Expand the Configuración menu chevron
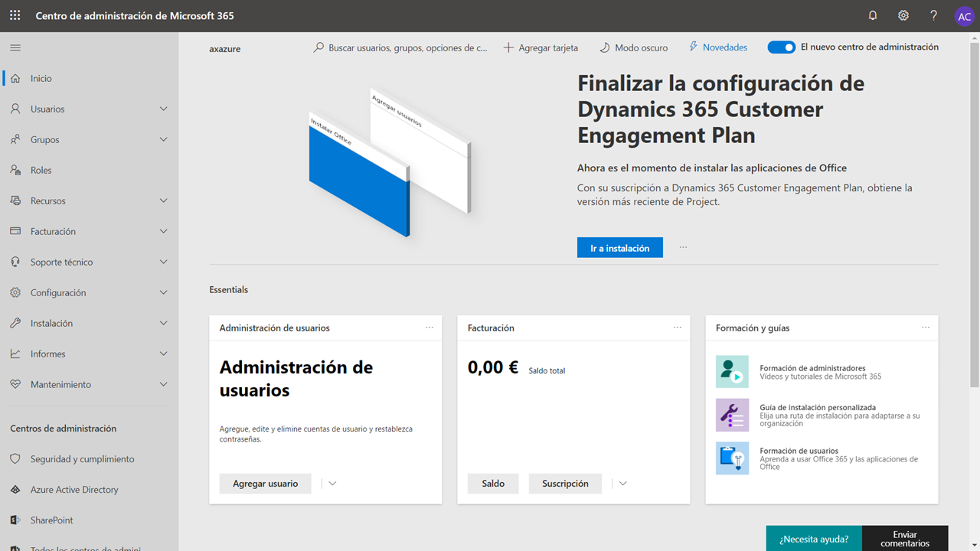Image resolution: width=980 pixels, height=551 pixels. (x=163, y=292)
